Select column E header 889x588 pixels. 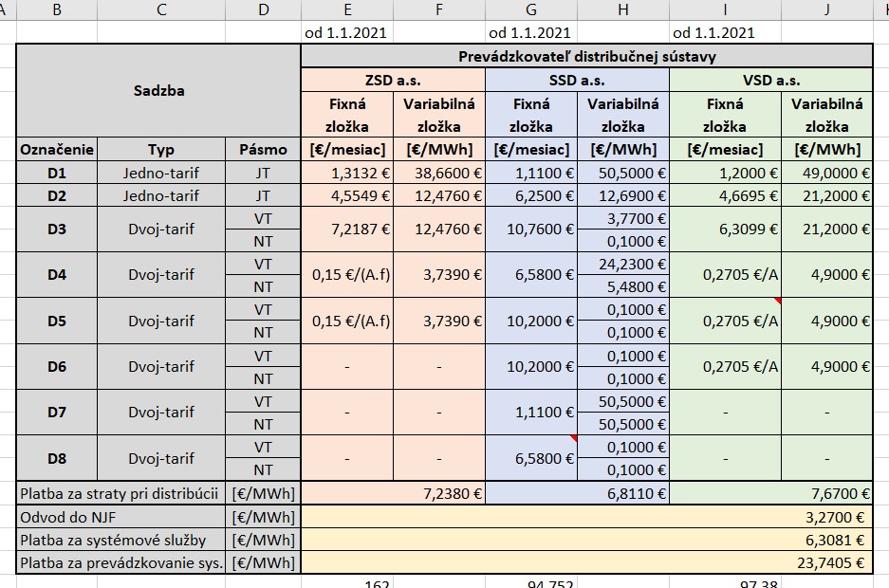347,9
